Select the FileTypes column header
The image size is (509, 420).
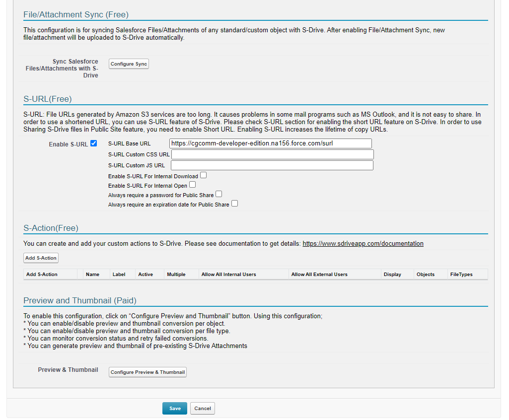[x=461, y=275]
